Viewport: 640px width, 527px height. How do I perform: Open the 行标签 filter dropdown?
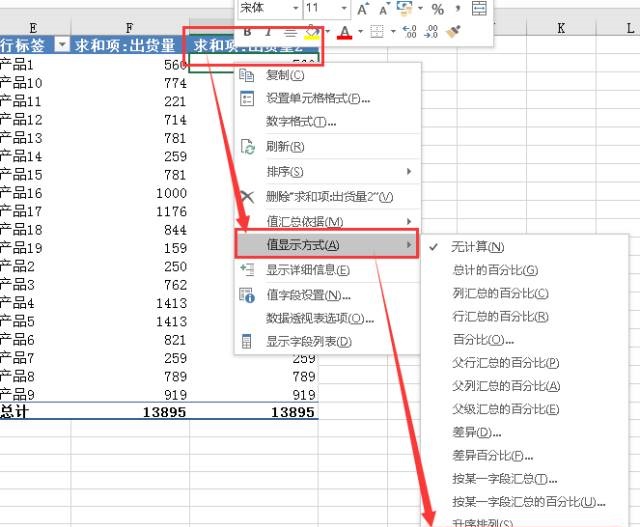coord(62,44)
